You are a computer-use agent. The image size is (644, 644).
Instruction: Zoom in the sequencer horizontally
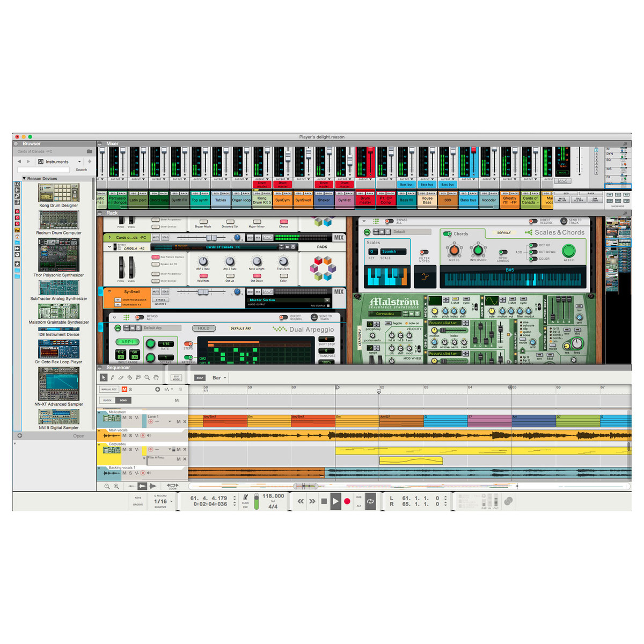click(116, 486)
